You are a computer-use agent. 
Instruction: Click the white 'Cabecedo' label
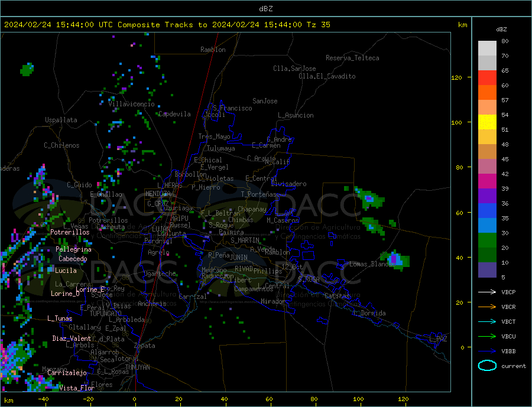click(x=73, y=259)
